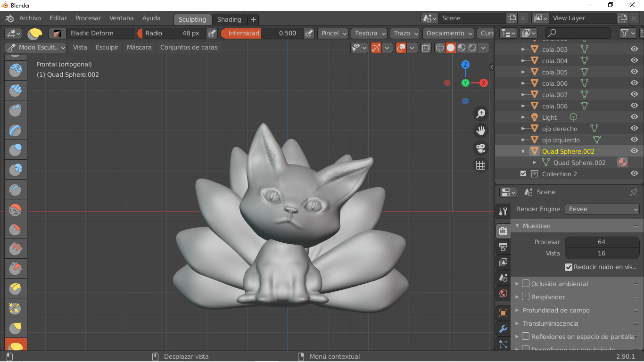Open the Tool properties tab
644x362 pixels.
pos(503,211)
